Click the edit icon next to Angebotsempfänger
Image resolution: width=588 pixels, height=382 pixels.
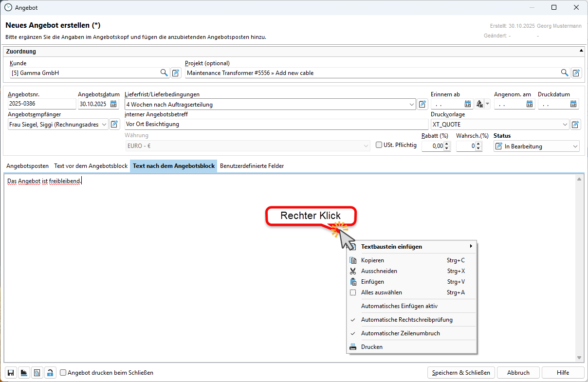[114, 125]
